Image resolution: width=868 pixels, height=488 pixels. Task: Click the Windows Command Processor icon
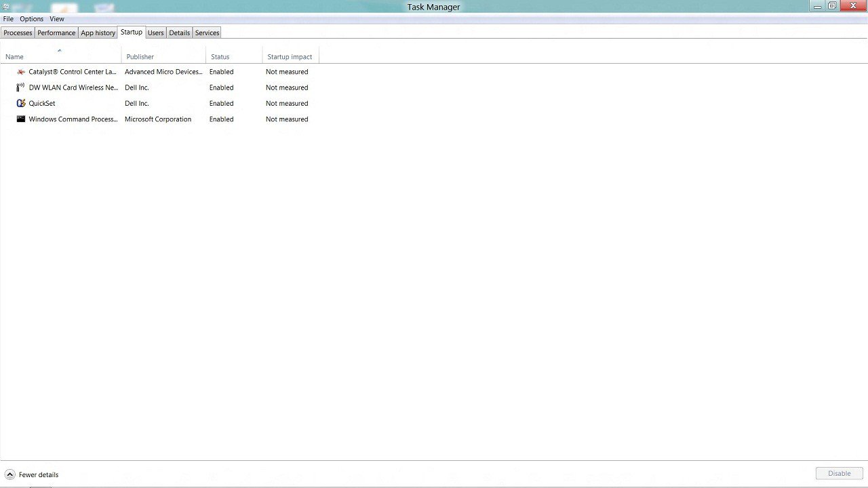[21, 119]
